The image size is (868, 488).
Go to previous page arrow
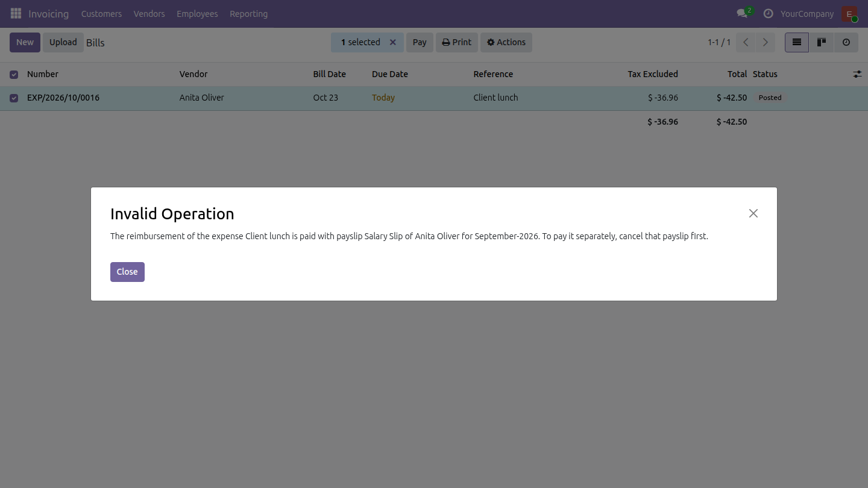click(746, 42)
